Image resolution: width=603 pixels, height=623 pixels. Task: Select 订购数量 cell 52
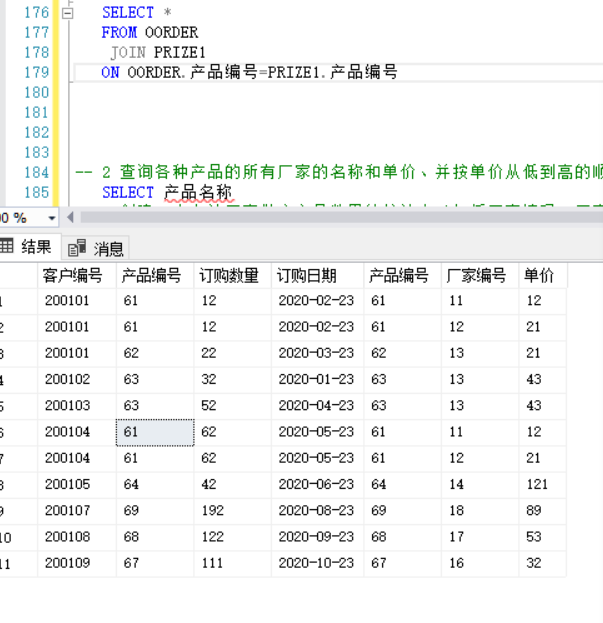[x=233, y=406]
